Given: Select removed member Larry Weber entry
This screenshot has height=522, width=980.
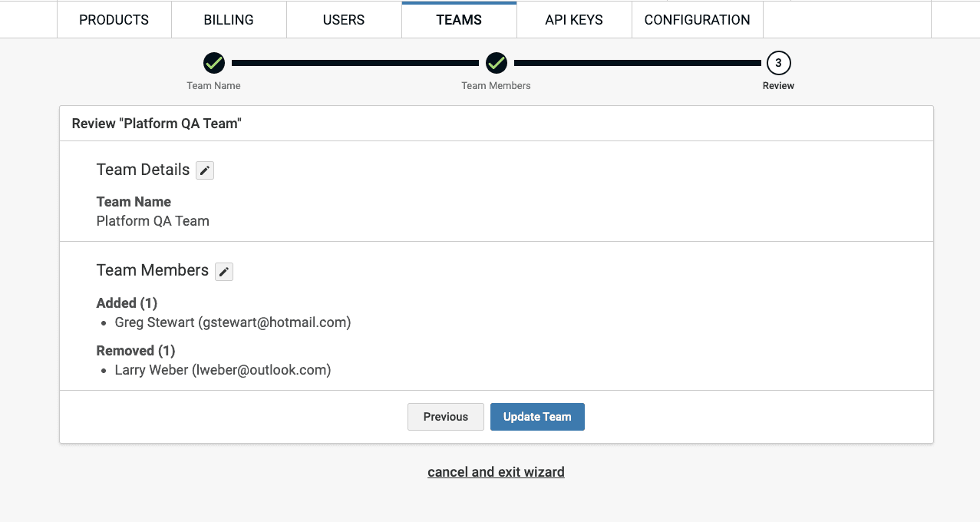Looking at the screenshot, I should (x=223, y=370).
